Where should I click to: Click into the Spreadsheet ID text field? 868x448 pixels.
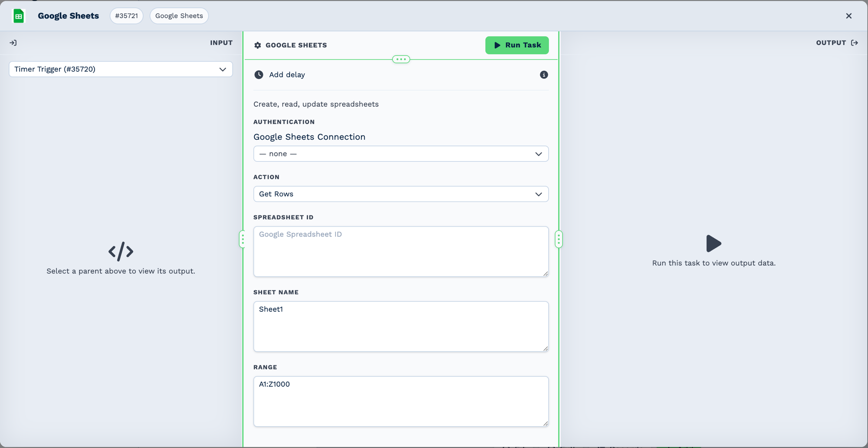401,251
